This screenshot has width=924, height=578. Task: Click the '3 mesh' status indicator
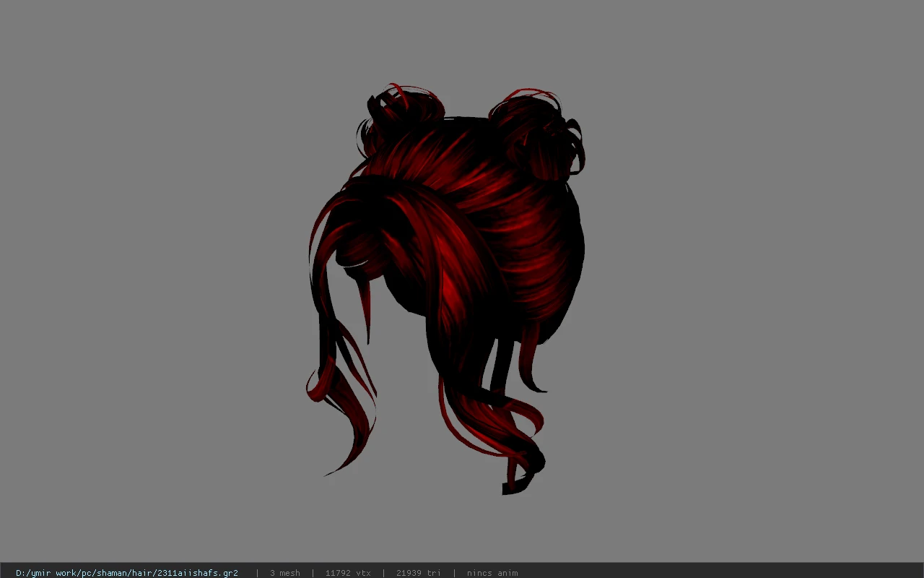[284, 573]
